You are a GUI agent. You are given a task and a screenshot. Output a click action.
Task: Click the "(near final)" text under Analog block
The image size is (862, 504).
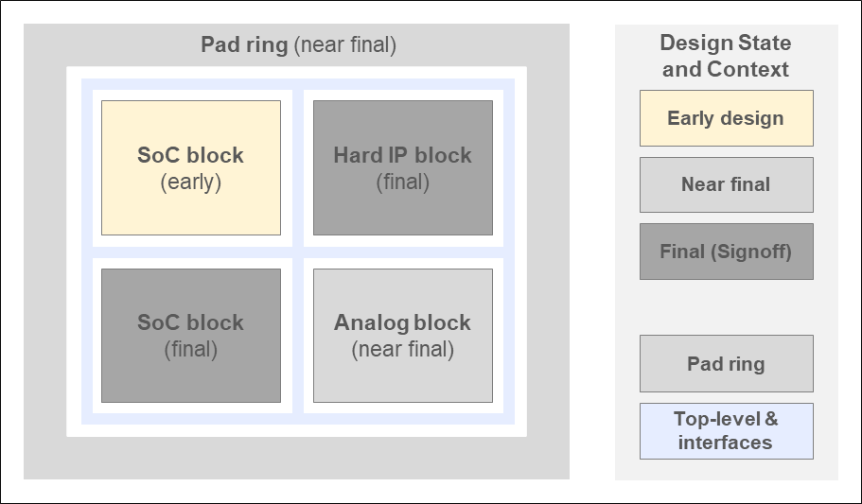(403, 350)
